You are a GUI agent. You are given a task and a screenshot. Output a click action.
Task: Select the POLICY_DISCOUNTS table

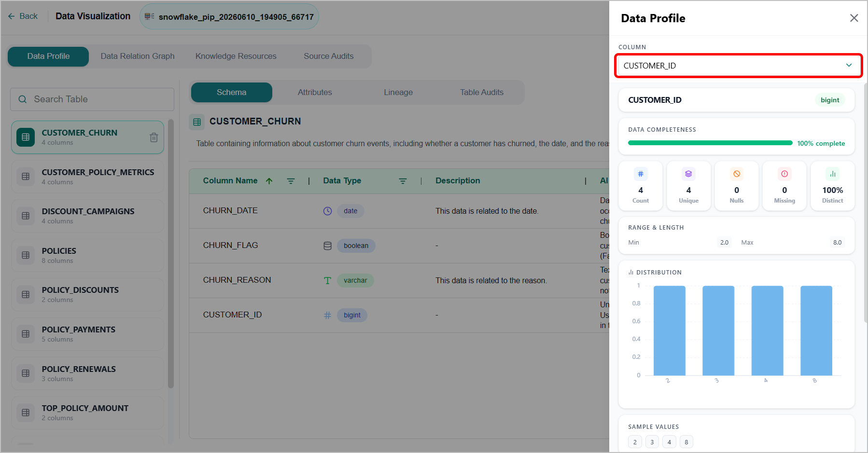coord(87,294)
